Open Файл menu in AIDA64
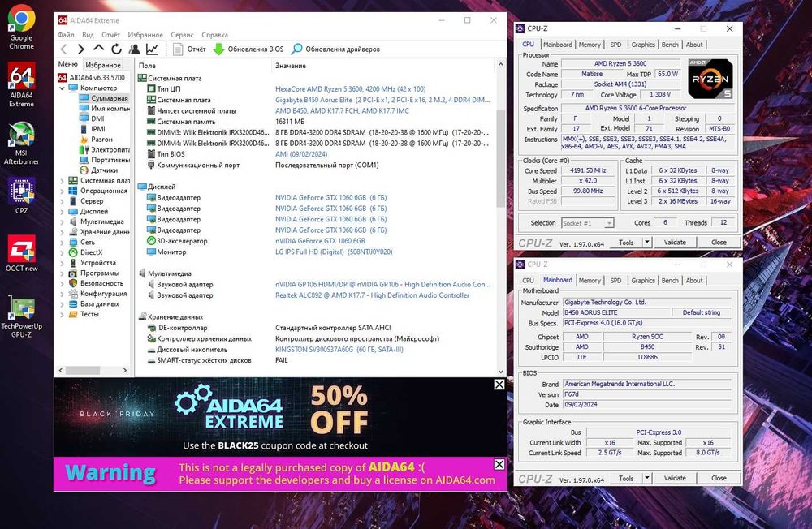 coord(66,35)
